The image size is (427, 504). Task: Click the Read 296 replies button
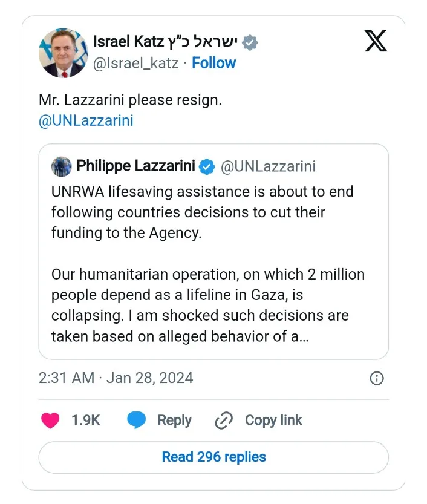(x=213, y=457)
